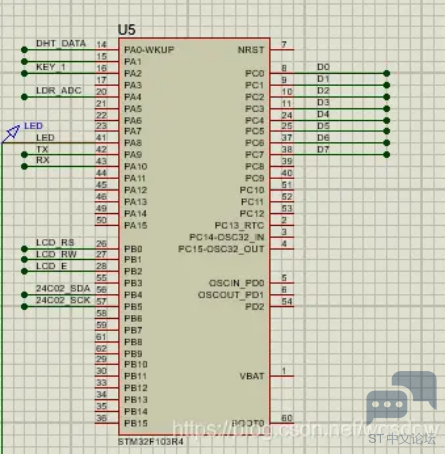Click the PA10 pin name
The image size is (445, 454).
136,166
